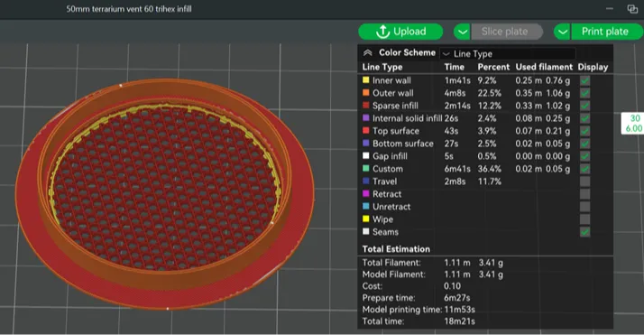
Task: Toggle Internal solid infill display checkbox
Action: click(584, 118)
